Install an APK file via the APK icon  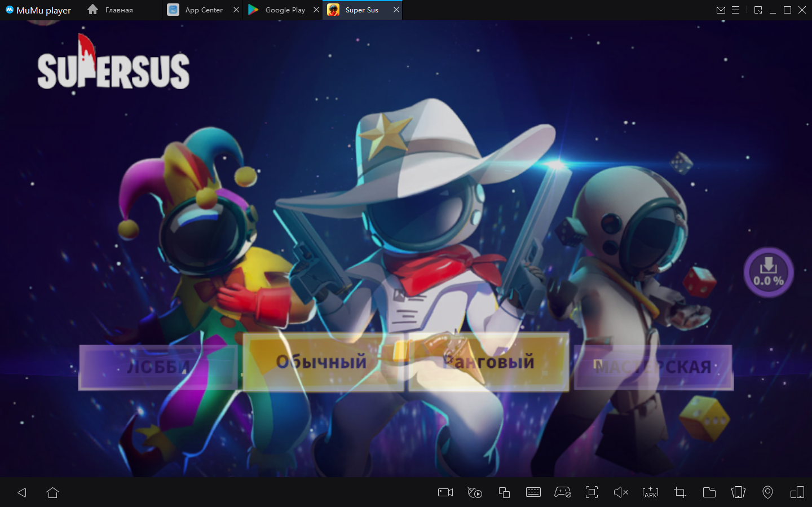pyautogui.click(x=650, y=492)
